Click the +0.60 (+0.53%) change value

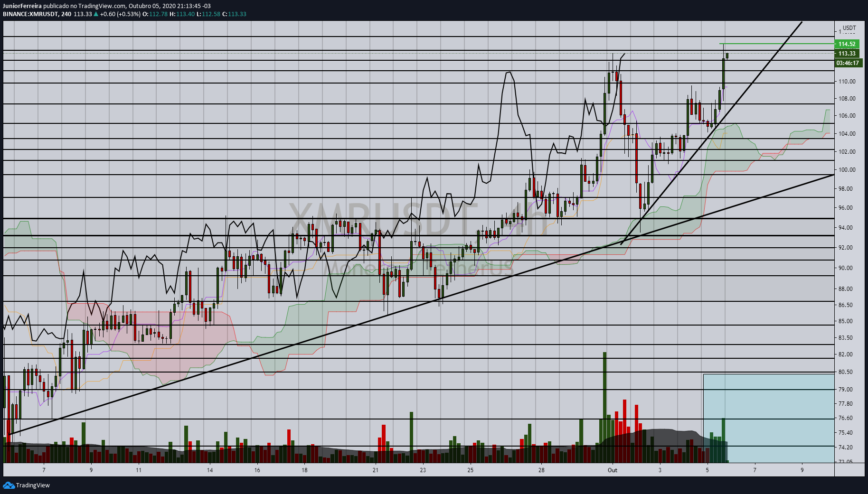tap(120, 14)
